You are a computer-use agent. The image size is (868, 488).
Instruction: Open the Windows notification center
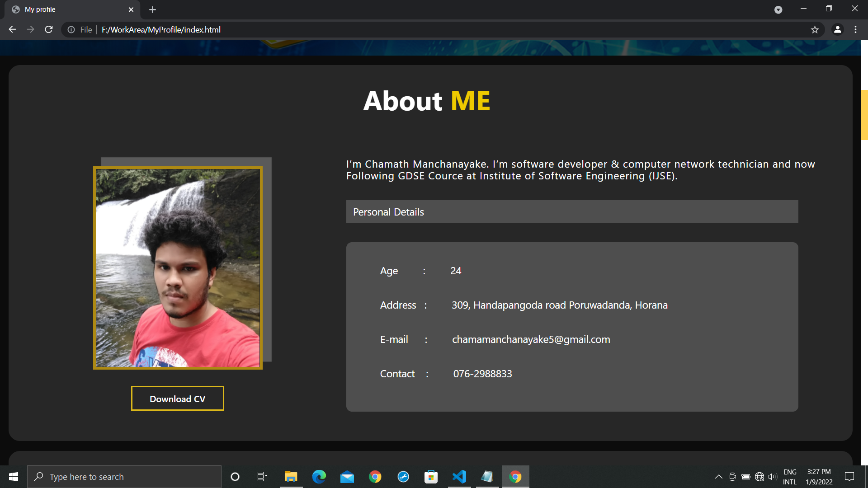tap(849, 477)
